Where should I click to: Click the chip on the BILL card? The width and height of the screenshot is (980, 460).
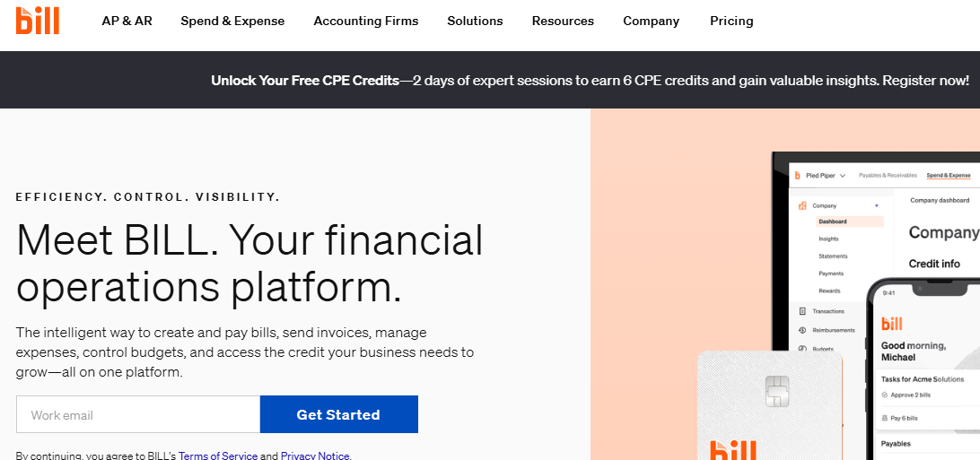point(776,391)
